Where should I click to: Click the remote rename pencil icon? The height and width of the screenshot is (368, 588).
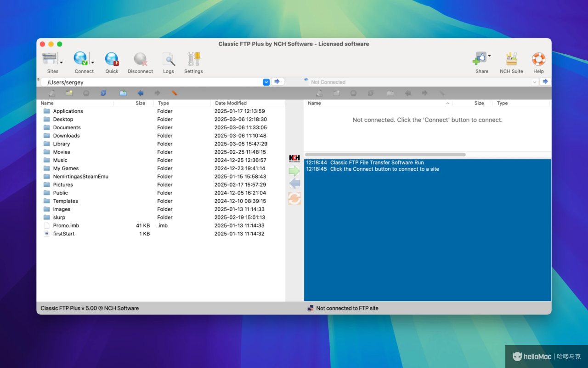(x=319, y=93)
